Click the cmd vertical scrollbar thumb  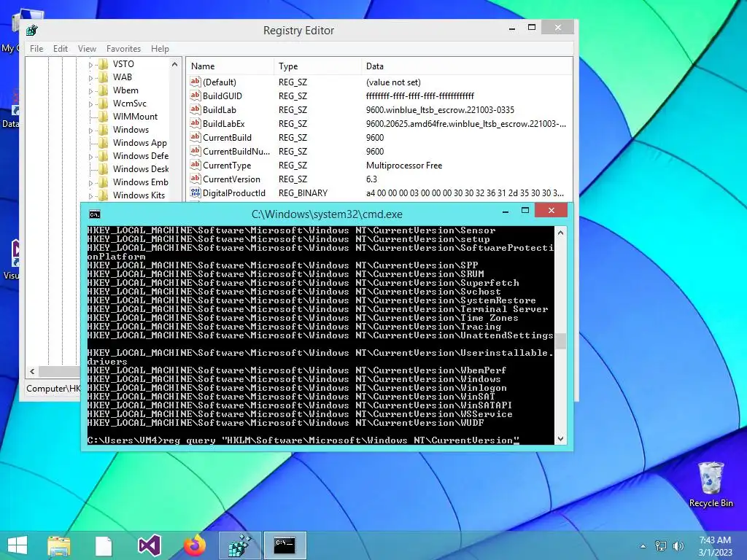pyautogui.click(x=560, y=341)
